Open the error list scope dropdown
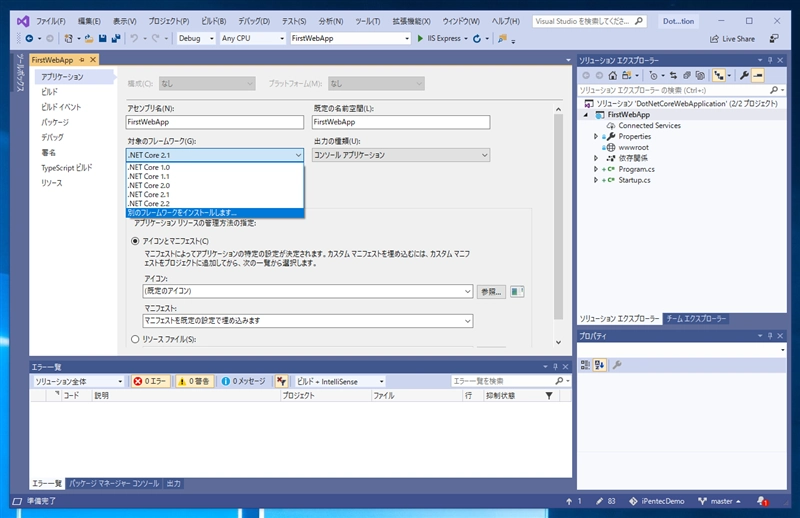800x518 pixels. click(x=79, y=381)
